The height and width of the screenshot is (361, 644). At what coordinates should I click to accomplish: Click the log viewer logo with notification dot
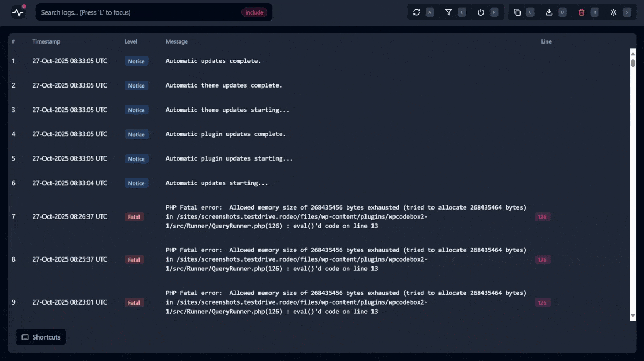(x=18, y=12)
